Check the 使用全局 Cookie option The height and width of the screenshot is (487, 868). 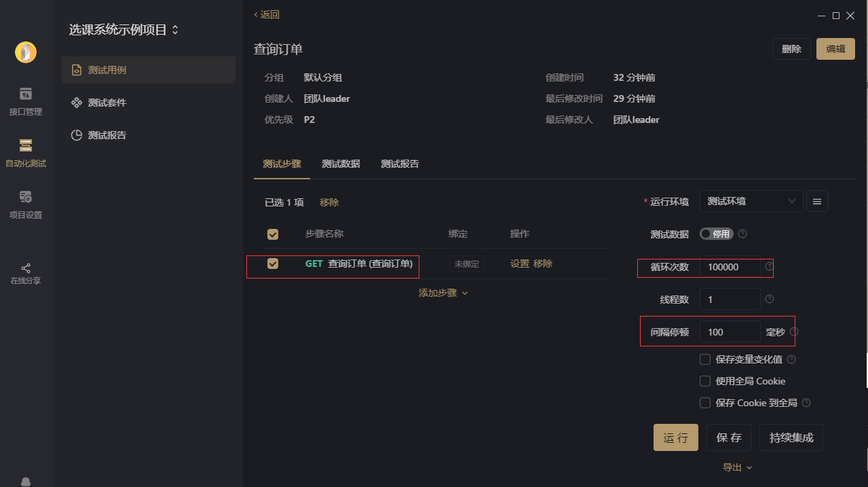tap(705, 381)
